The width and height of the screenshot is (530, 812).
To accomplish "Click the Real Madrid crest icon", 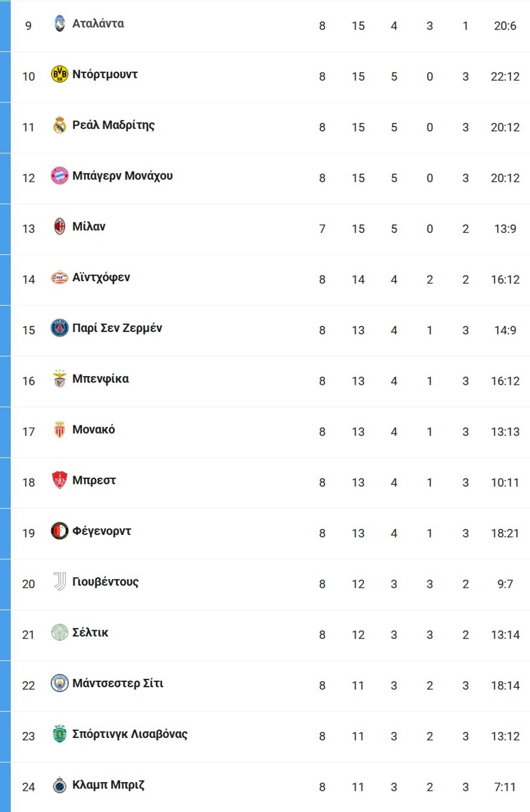I will [x=59, y=125].
